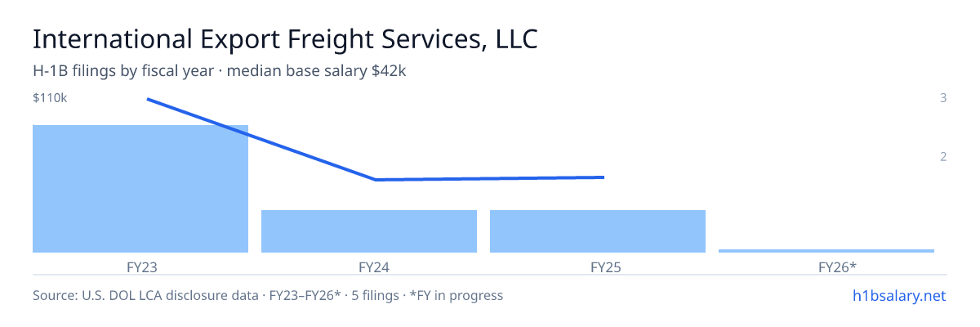The width and height of the screenshot is (980, 327).
Task: Click the FY25 axis label
Action: [x=598, y=267]
